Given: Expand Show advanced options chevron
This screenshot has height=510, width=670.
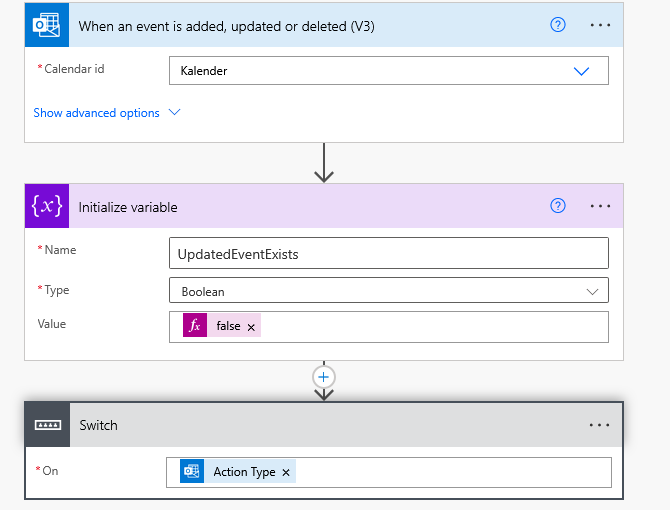Looking at the screenshot, I should click(174, 112).
